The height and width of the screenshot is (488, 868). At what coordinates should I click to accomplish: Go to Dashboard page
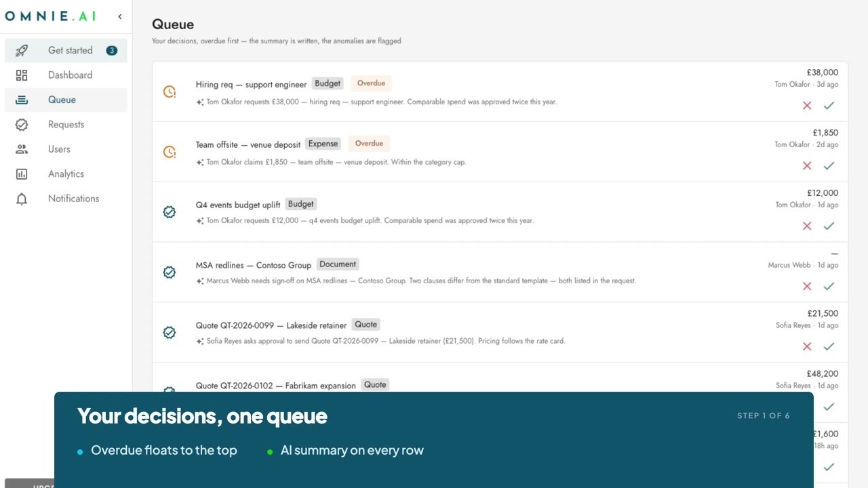pyautogui.click(x=66, y=75)
